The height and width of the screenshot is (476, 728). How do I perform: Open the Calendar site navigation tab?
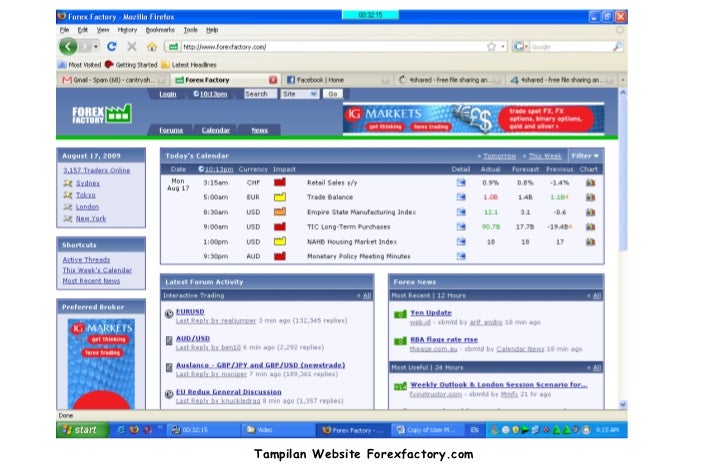pos(215,130)
